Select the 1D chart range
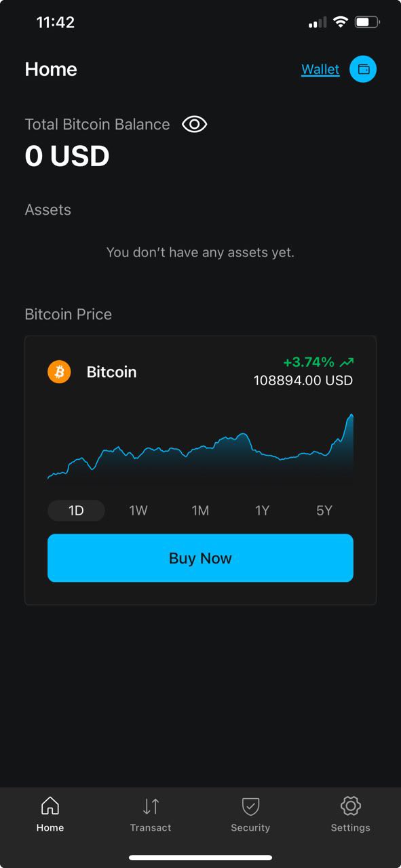The image size is (401, 868). click(x=76, y=511)
